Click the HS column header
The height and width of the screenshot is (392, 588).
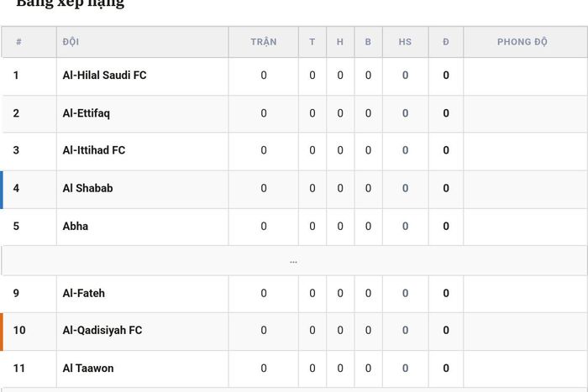coord(406,42)
